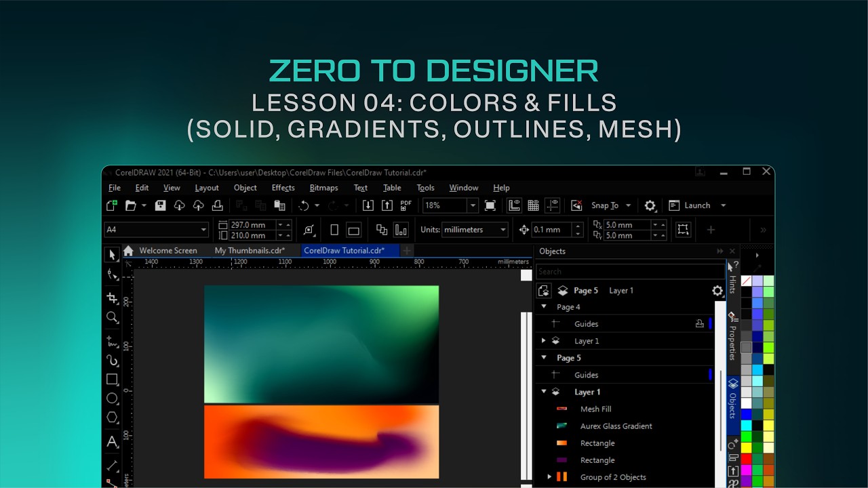
Task: Open the File menu
Action: [x=115, y=188]
